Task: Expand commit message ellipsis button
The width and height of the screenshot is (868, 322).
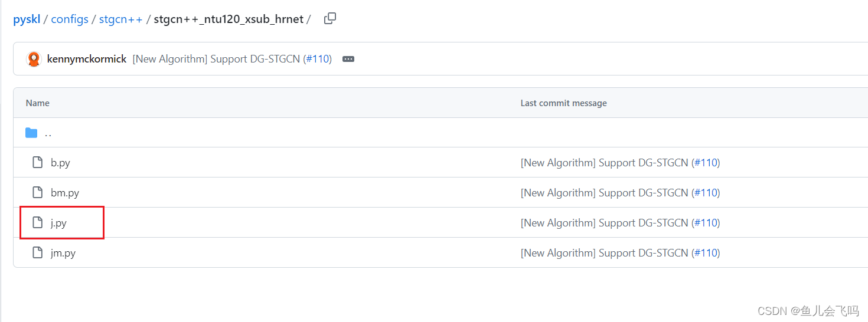Action: tap(348, 59)
